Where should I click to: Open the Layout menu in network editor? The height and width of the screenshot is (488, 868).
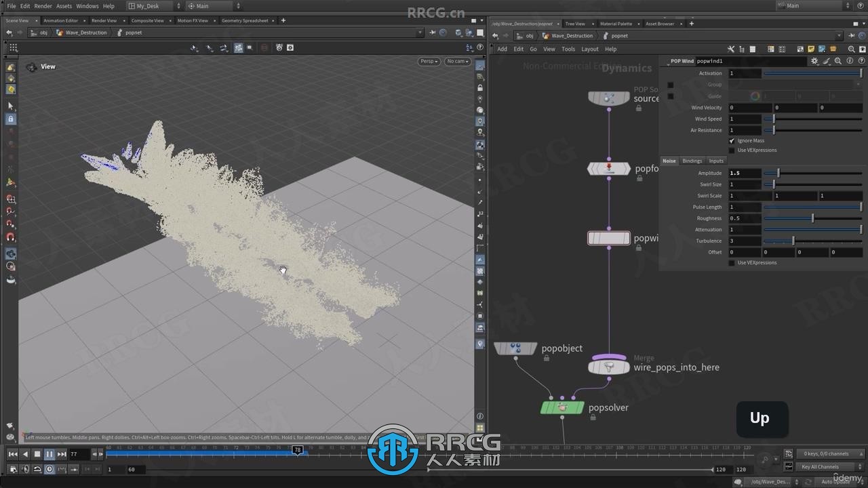590,49
